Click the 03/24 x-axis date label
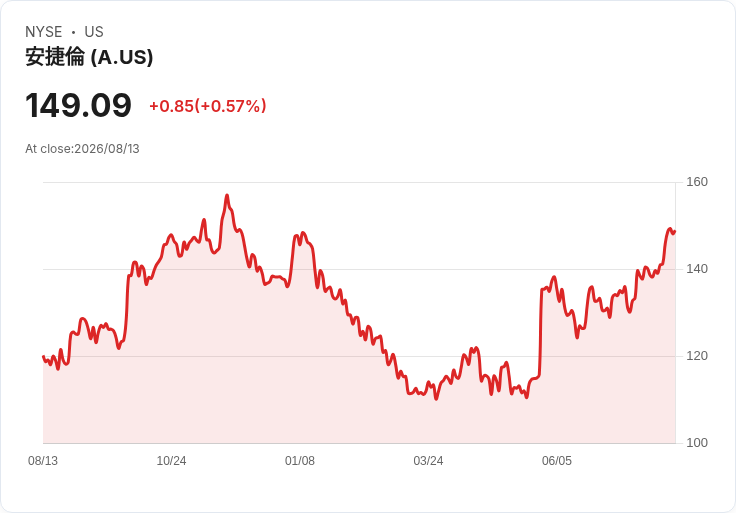 [428, 461]
